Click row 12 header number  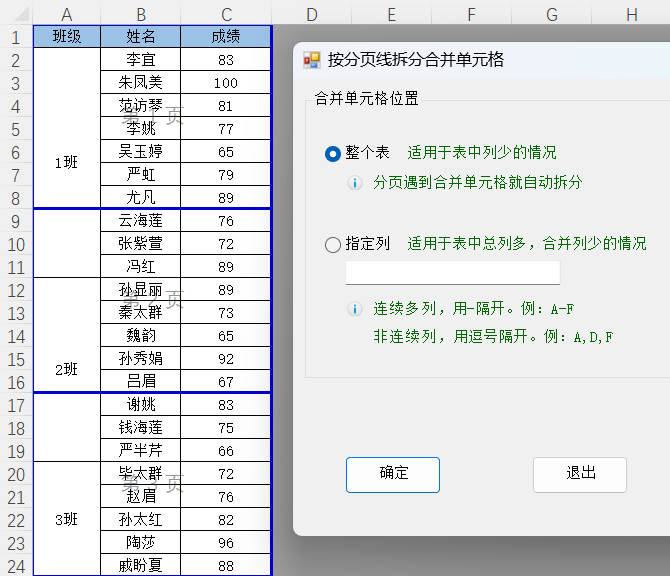coord(15,290)
